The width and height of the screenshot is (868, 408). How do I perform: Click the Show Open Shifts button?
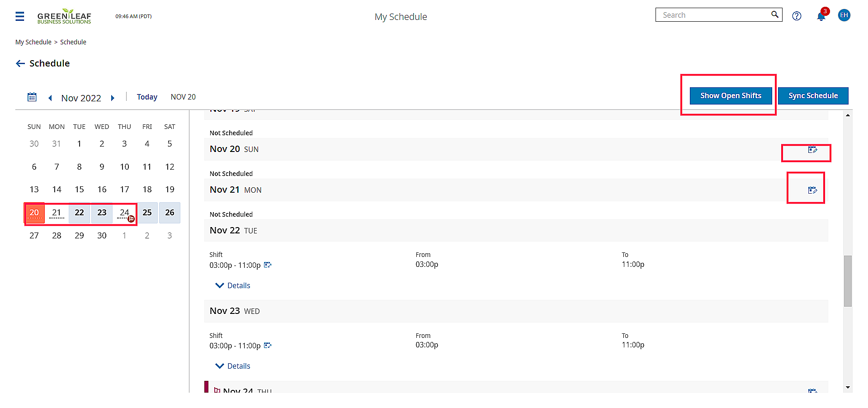click(x=731, y=96)
